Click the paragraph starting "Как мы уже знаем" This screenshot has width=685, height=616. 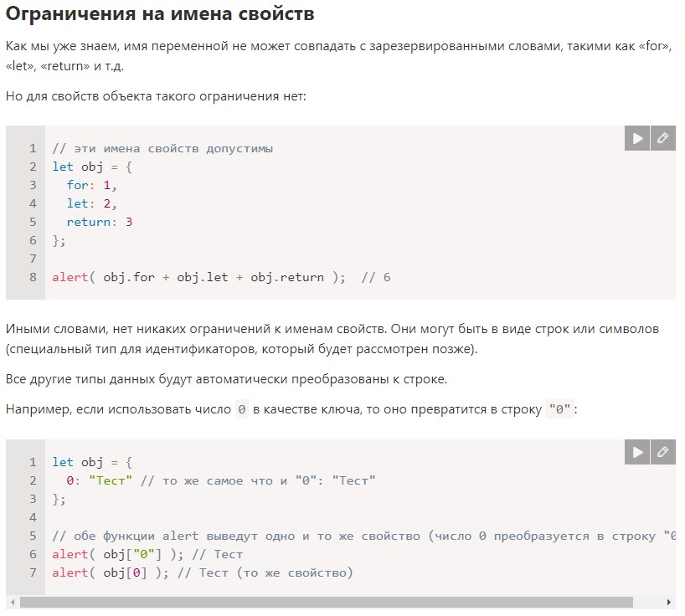[x=338, y=56]
